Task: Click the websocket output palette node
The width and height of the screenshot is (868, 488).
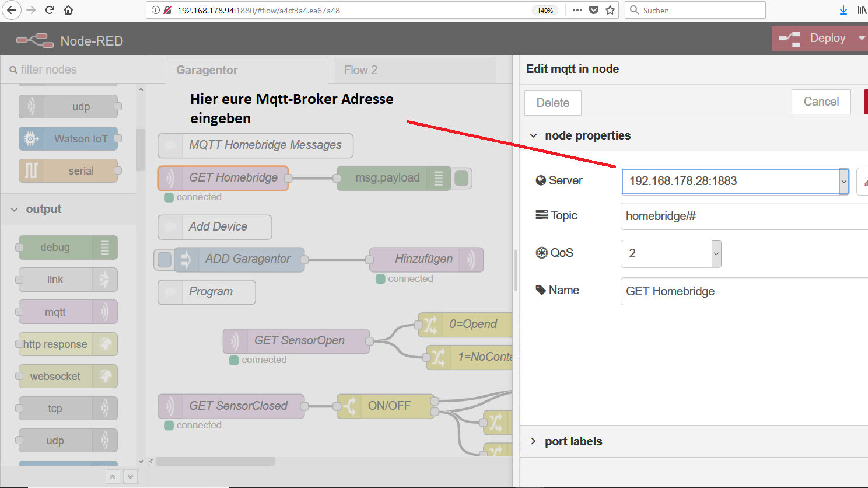Action: tap(68, 377)
